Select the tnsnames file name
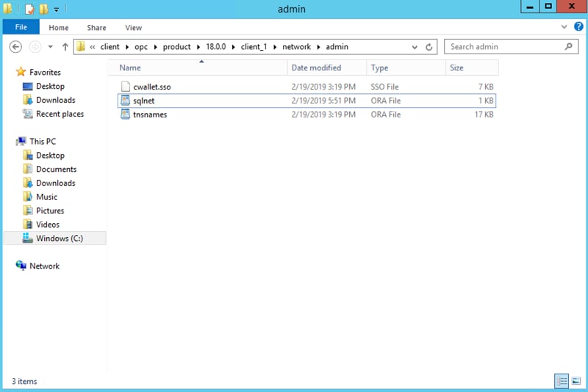This screenshot has height=392, width=588. click(150, 115)
